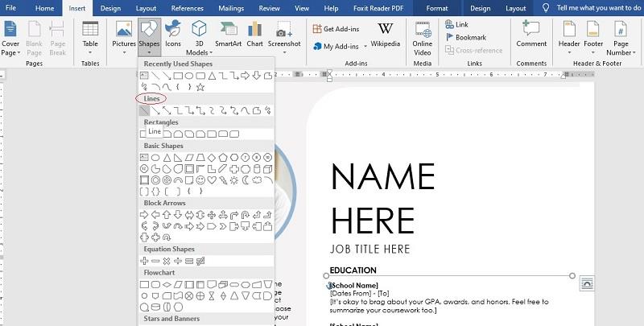Click the plus sign in Equation Shapes
This screenshot has width=644, height=326.
tap(145, 261)
